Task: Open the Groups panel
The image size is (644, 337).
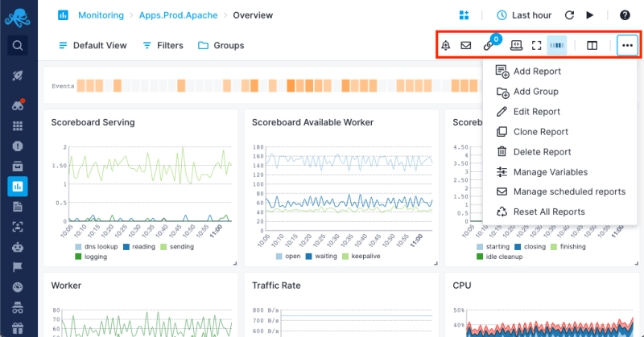Action: point(221,45)
